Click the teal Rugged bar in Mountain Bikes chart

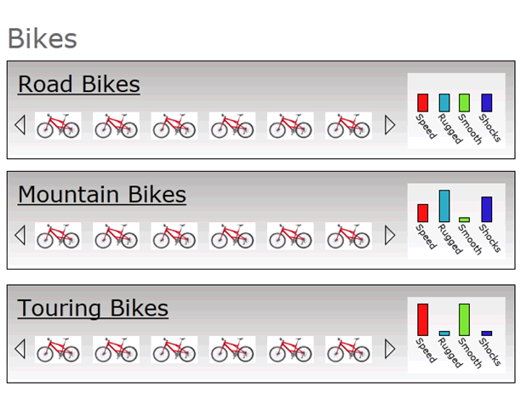[x=444, y=206]
